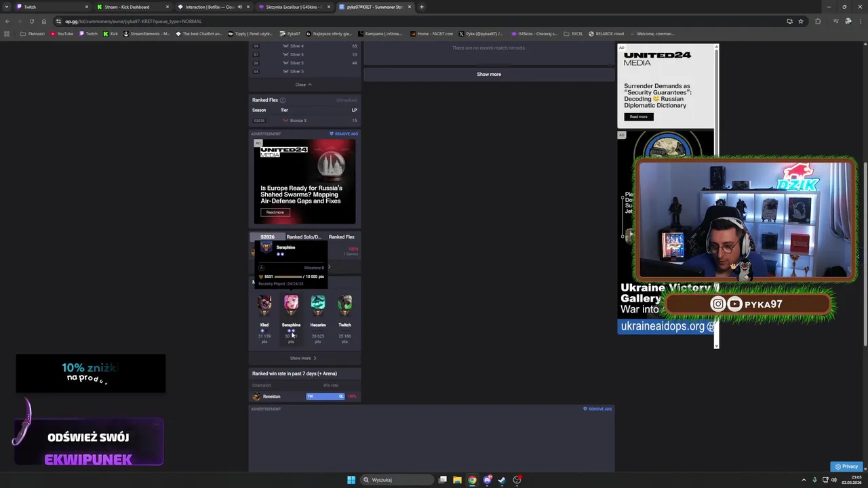
Task: Click Read more on Surrender Demands ad
Action: point(638,117)
